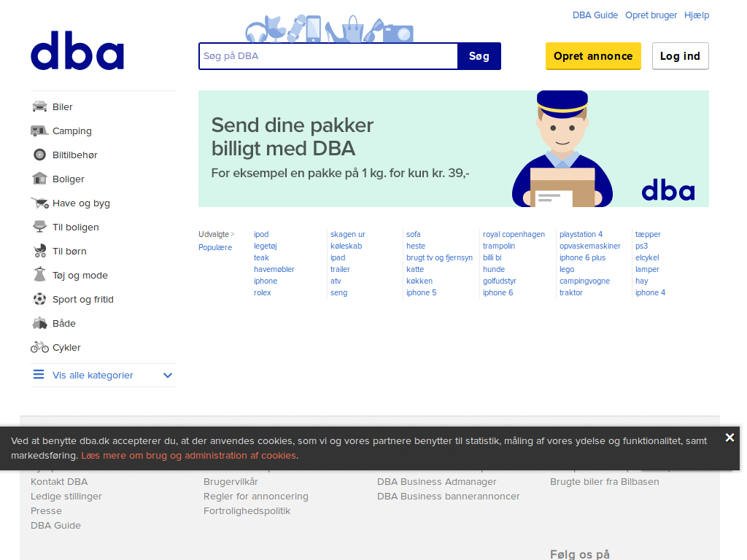Click the hamburger icon beside Vis alle kategorier

pyautogui.click(x=39, y=375)
